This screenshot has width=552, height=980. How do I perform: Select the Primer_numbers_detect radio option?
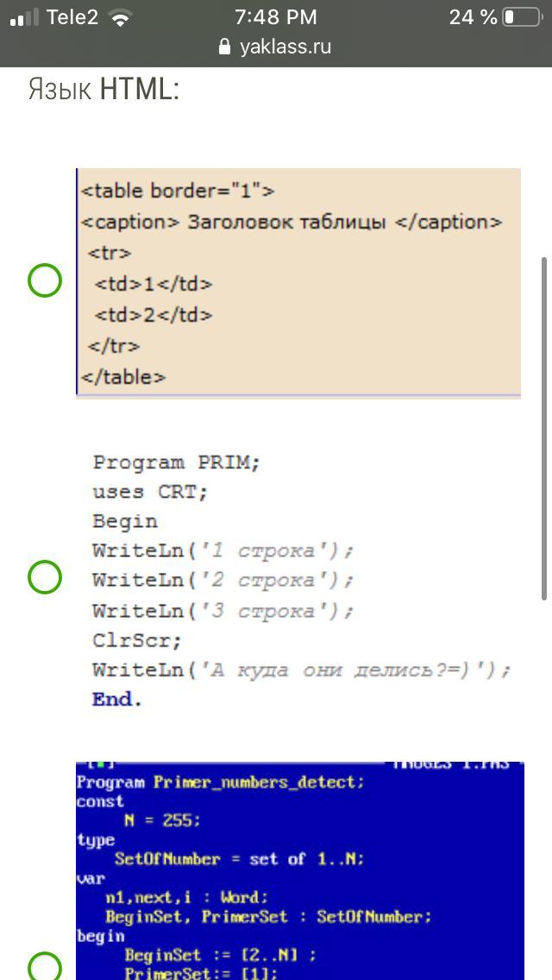click(44, 968)
